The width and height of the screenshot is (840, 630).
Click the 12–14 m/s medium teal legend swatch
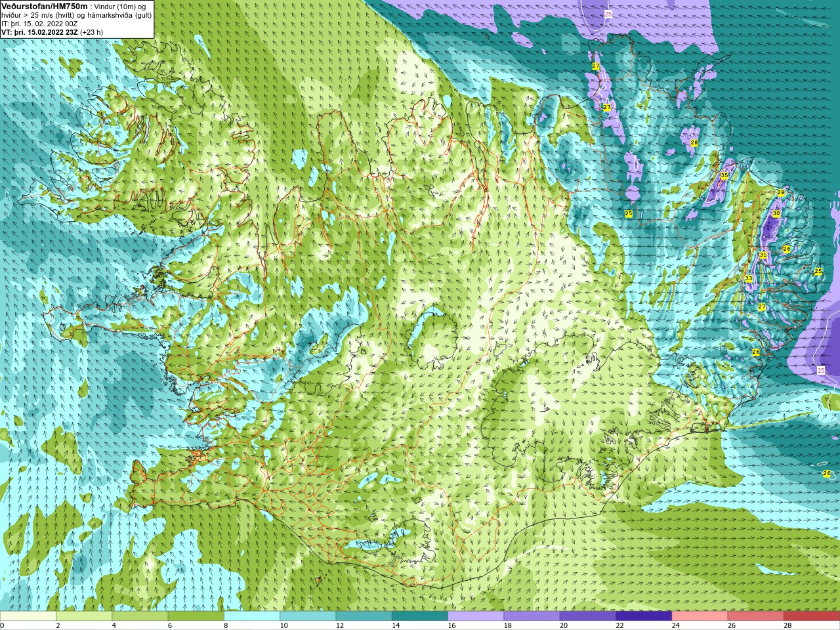pyautogui.click(x=364, y=616)
